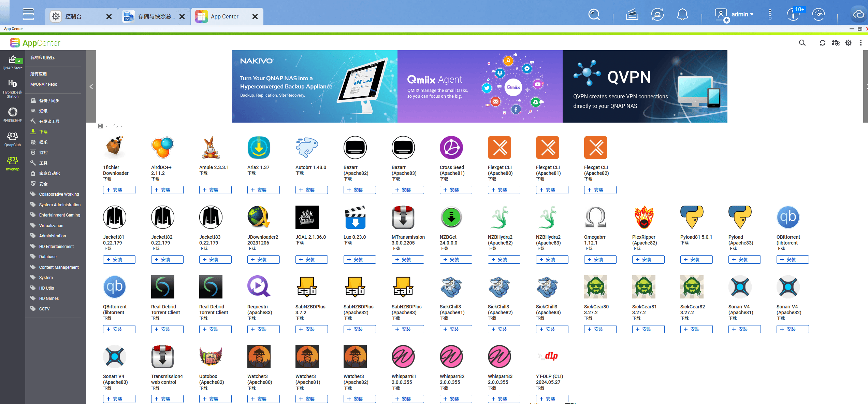The height and width of the screenshot is (404, 868).
Task: Open the Aria2 1.37 app icon
Action: coord(259,148)
